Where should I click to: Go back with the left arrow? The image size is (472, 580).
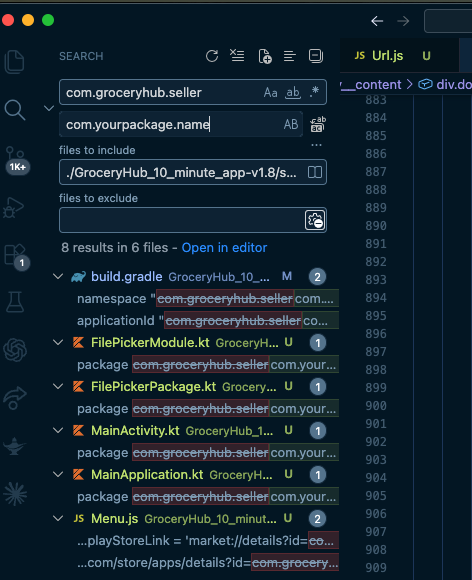tap(377, 21)
